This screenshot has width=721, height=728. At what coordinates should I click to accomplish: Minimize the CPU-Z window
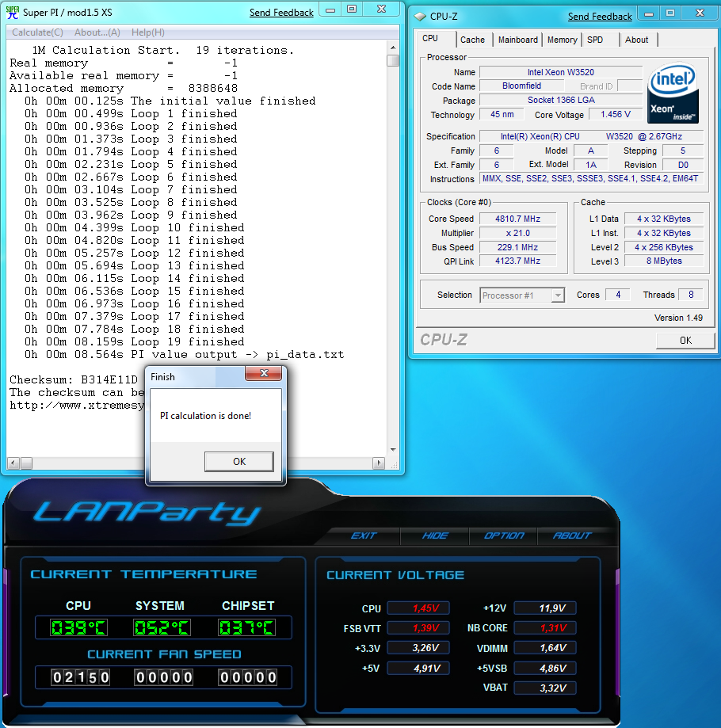point(649,14)
